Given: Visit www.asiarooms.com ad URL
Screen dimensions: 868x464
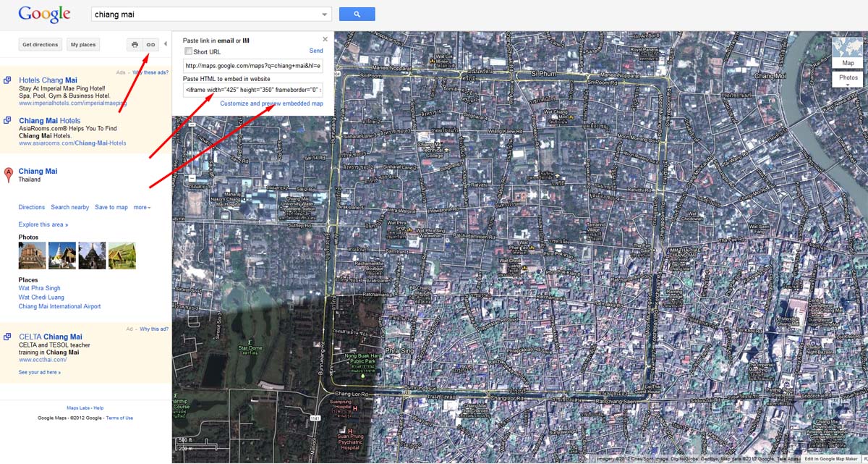Looking at the screenshot, I should (72, 143).
